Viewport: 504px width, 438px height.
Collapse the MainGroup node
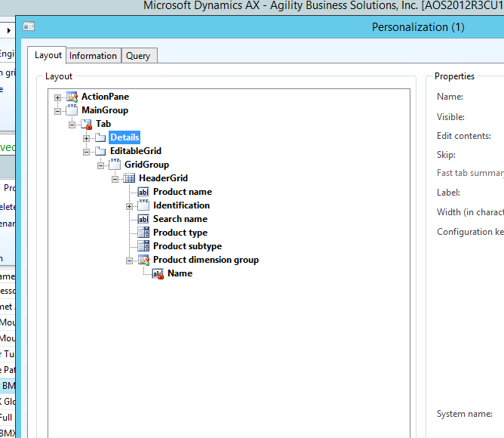pyautogui.click(x=57, y=111)
